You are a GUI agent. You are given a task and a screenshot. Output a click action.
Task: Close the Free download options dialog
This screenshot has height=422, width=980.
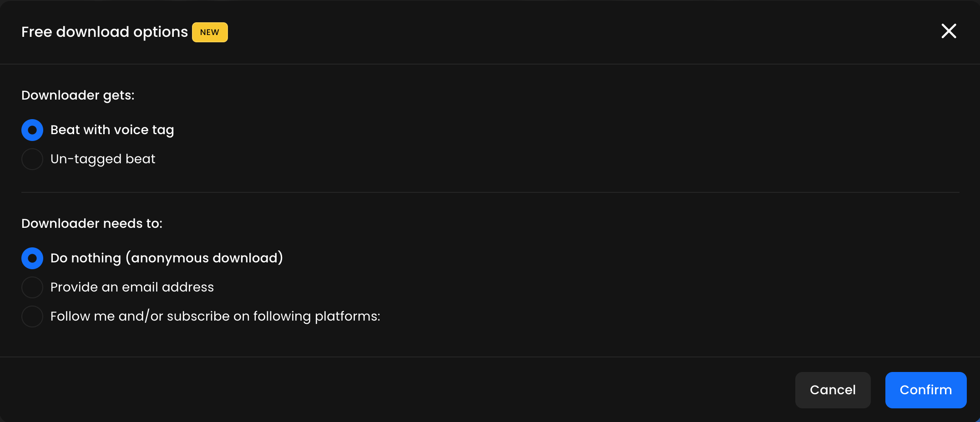[949, 31]
